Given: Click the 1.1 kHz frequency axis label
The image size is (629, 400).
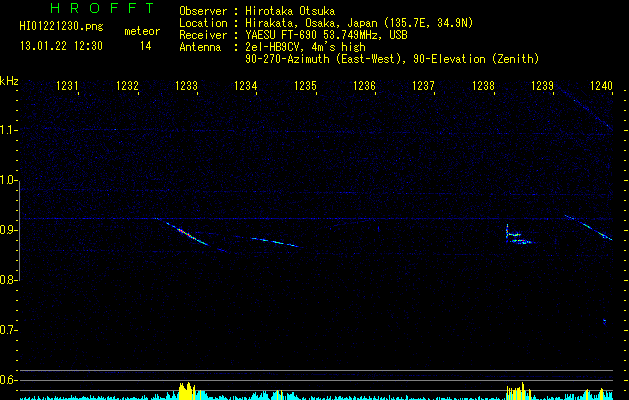Looking at the screenshot, I should point(8,130).
